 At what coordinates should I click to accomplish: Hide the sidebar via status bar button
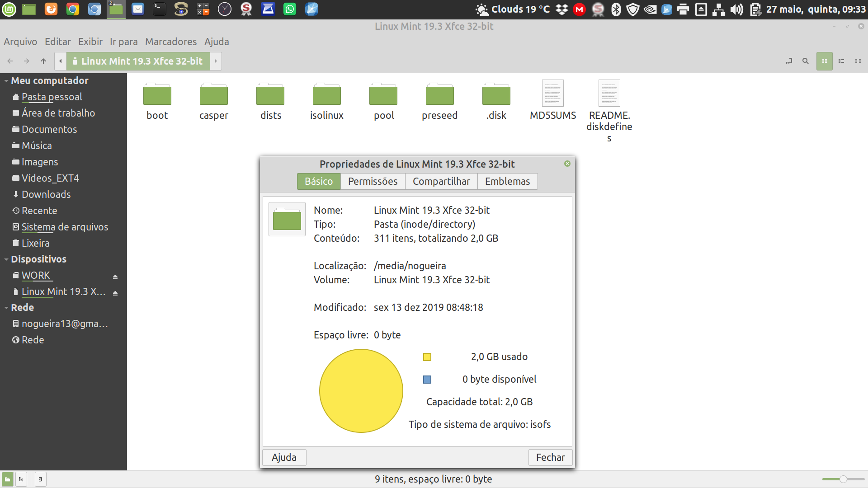[40, 479]
